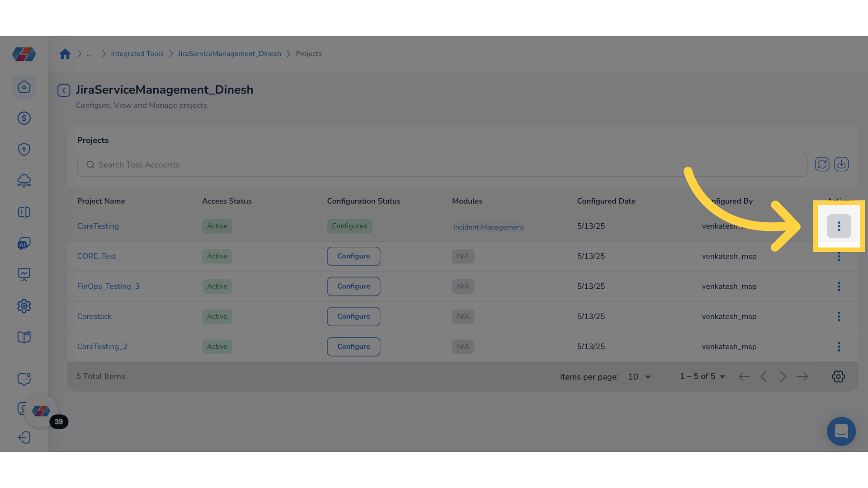Click 5 Total Items text
The width and height of the screenshot is (868, 488).
click(x=100, y=376)
